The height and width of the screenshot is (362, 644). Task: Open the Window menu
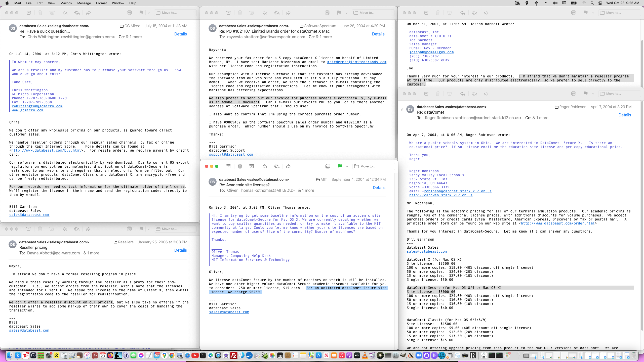click(118, 3)
